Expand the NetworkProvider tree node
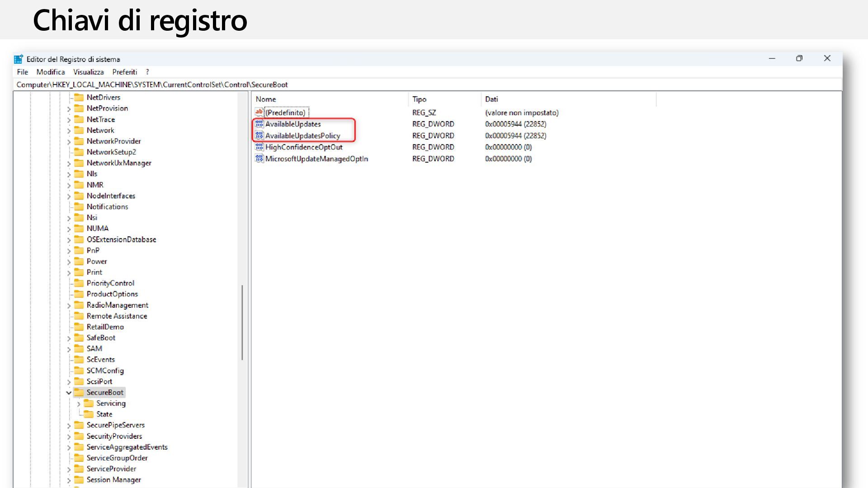The height and width of the screenshot is (488, 868). tap(69, 141)
